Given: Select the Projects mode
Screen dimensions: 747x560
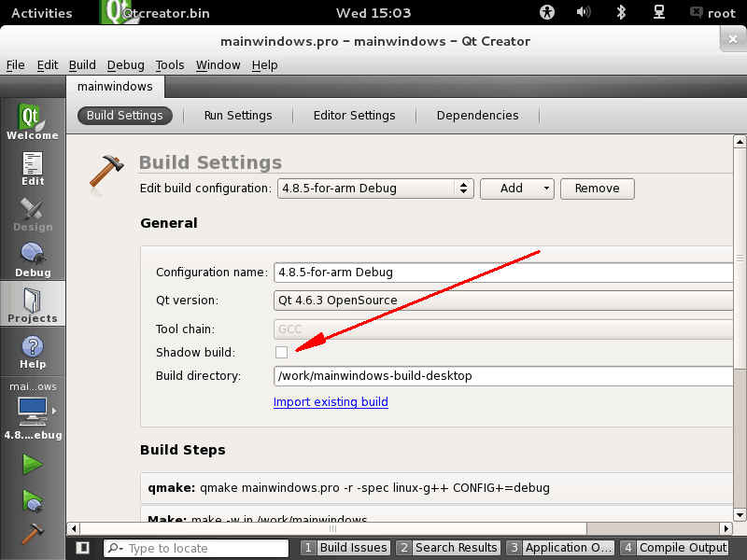Looking at the screenshot, I should coord(32,302).
